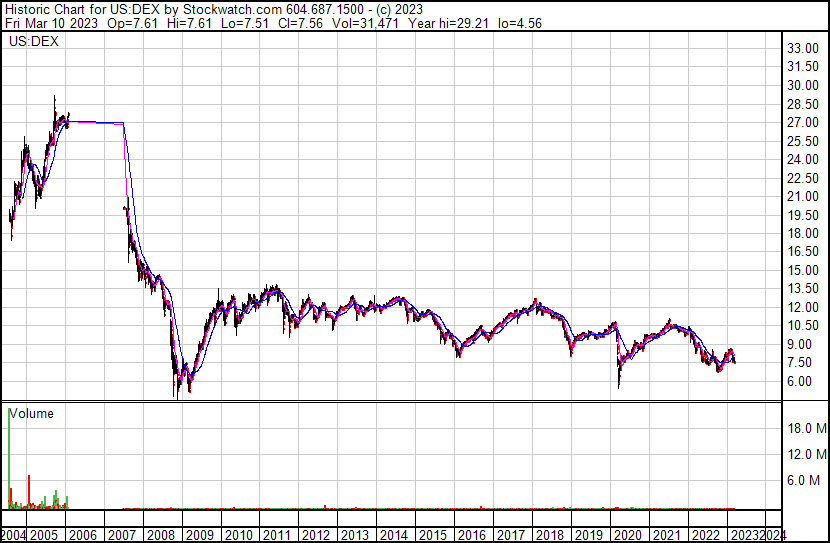Select the 9.00 price axis label
This screenshot has height=543, width=830.
pyautogui.click(x=800, y=344)
